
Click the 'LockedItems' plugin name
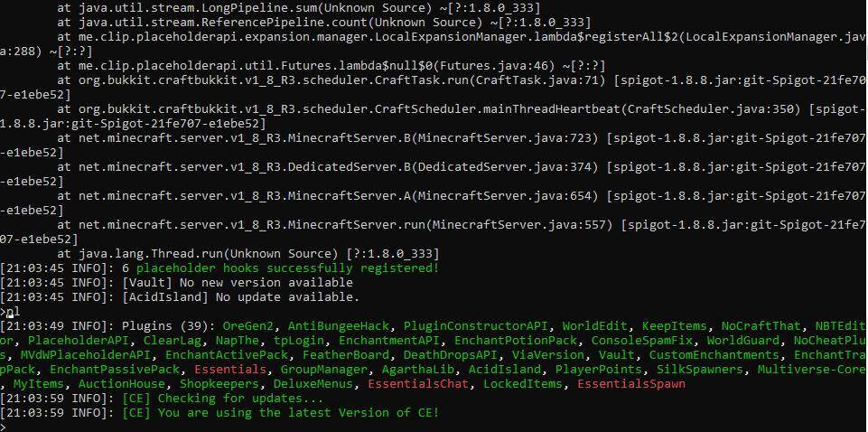pos(523,383)
